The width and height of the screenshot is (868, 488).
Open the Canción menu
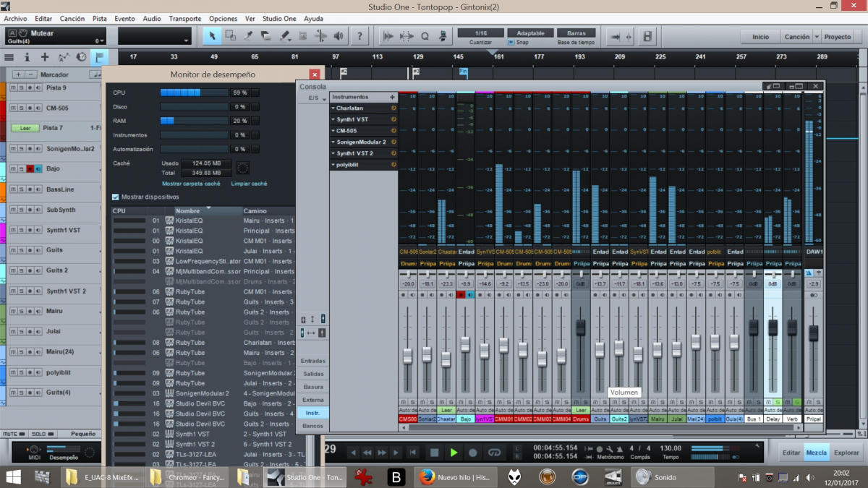coord(72,18)
